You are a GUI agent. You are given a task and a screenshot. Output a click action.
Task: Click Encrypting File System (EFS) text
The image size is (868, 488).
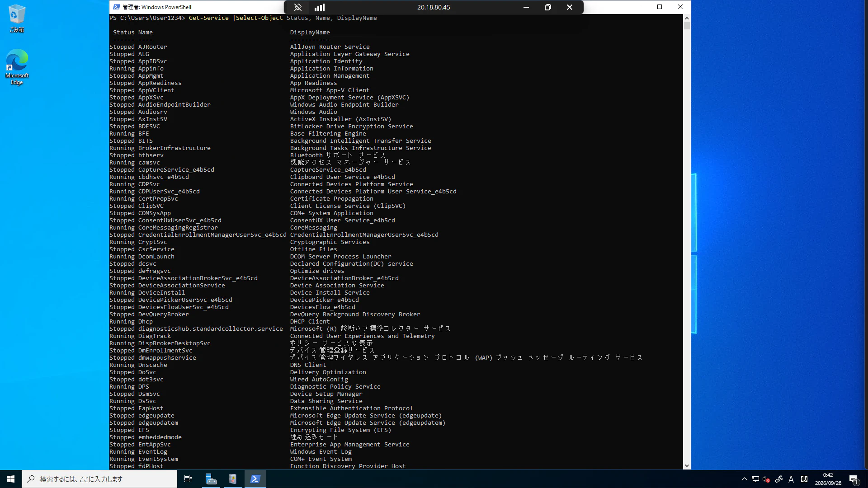340,430
